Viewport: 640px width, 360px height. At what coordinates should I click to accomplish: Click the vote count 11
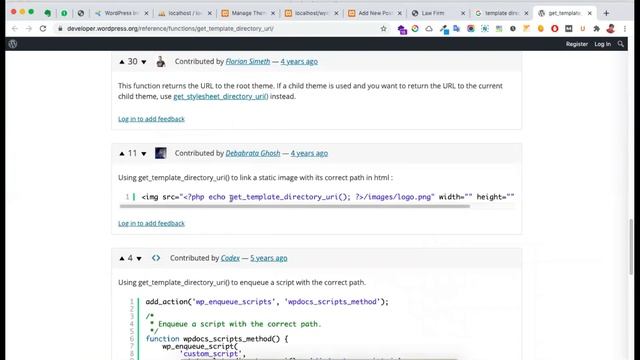[133, 153]
